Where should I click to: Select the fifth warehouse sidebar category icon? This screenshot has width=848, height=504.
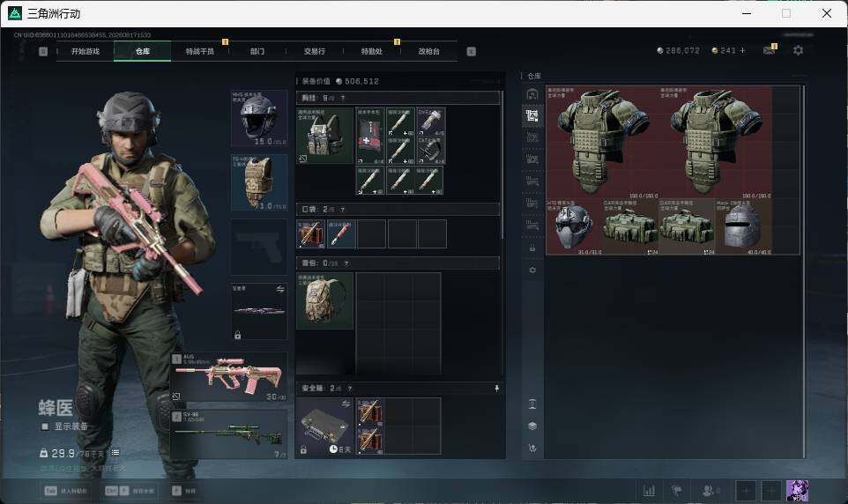coord(532,181)
